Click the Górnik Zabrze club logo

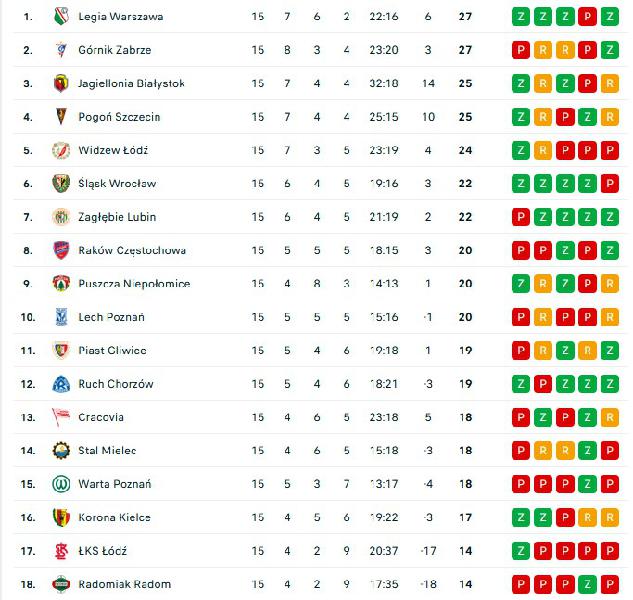point(60,50)
